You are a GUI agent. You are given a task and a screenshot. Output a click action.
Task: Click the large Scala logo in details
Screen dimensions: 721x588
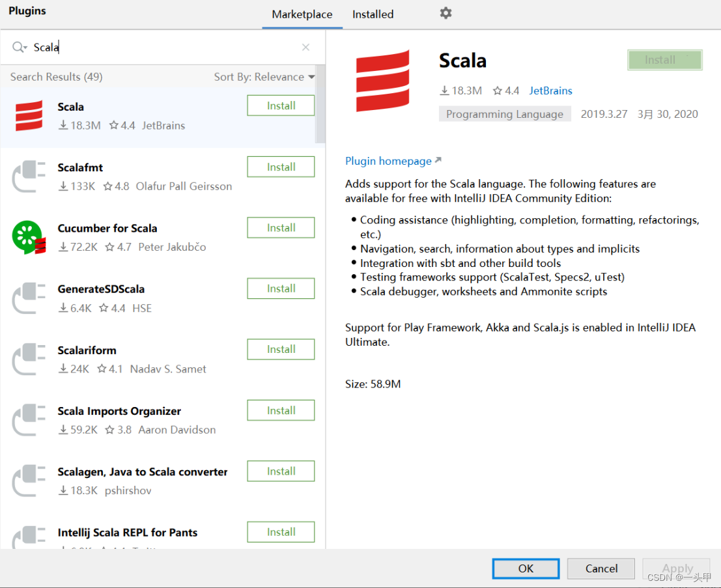[382, 81]
